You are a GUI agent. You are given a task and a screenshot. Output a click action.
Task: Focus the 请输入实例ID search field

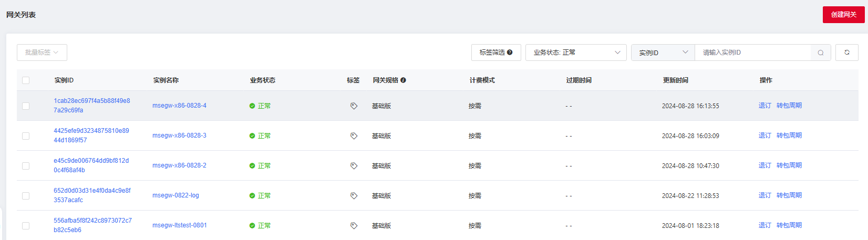point(753,53)
